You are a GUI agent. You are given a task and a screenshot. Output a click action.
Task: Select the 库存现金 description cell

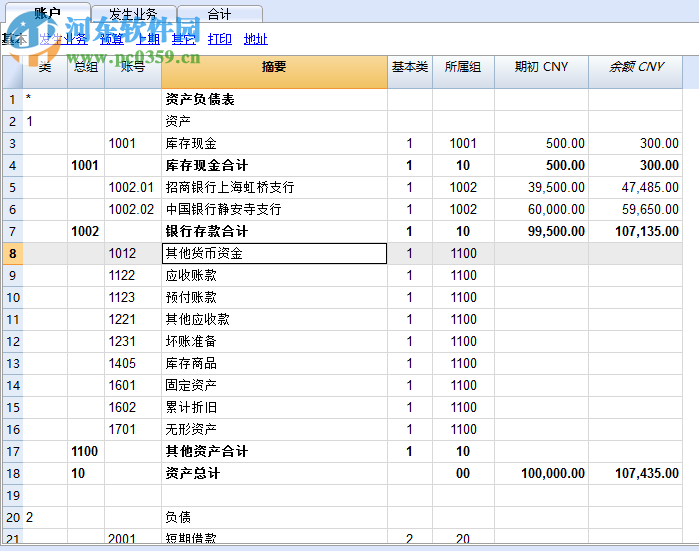tap(274, 144)
